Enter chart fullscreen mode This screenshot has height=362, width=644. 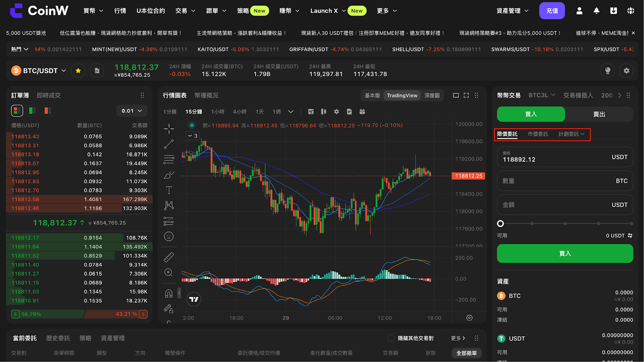466,95
